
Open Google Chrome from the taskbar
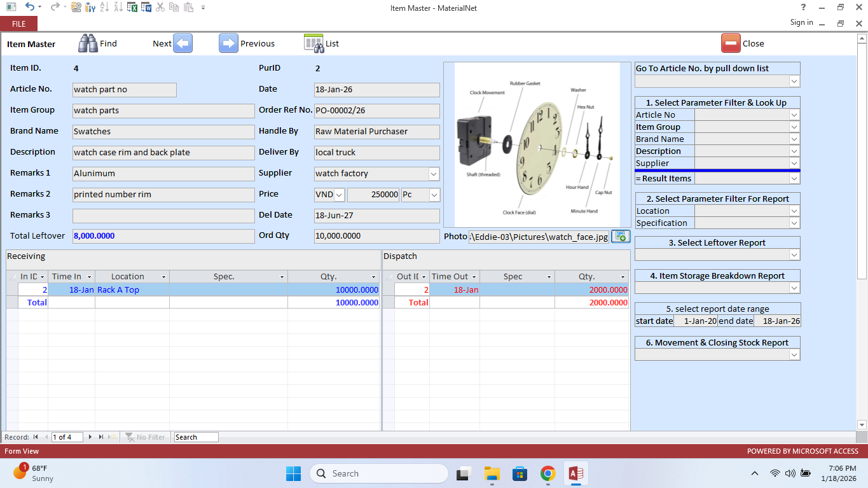click(548, 473)
